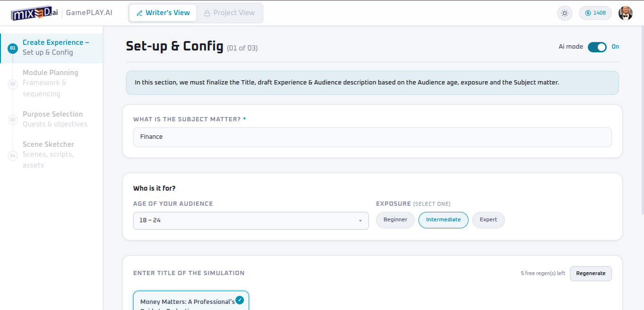Turn off the Ai mode toggle

(597, 47)
